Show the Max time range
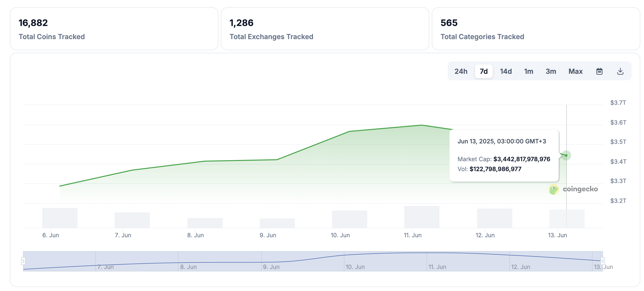644x291 pixels. pyautogui.click(x=575, y=71)
